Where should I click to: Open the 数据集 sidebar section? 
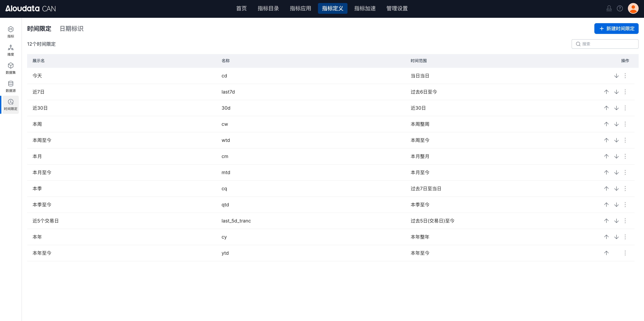tap(11, 68)
